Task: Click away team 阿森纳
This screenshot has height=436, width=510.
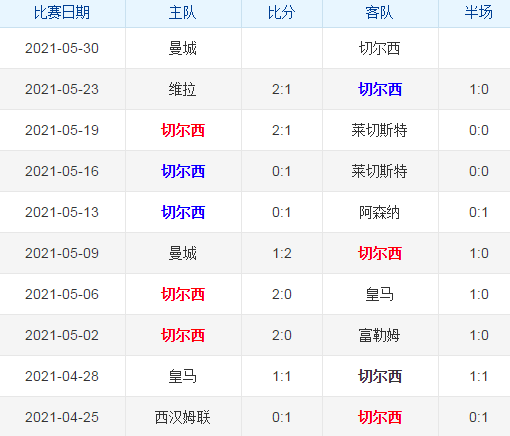Action: (379, 212)
